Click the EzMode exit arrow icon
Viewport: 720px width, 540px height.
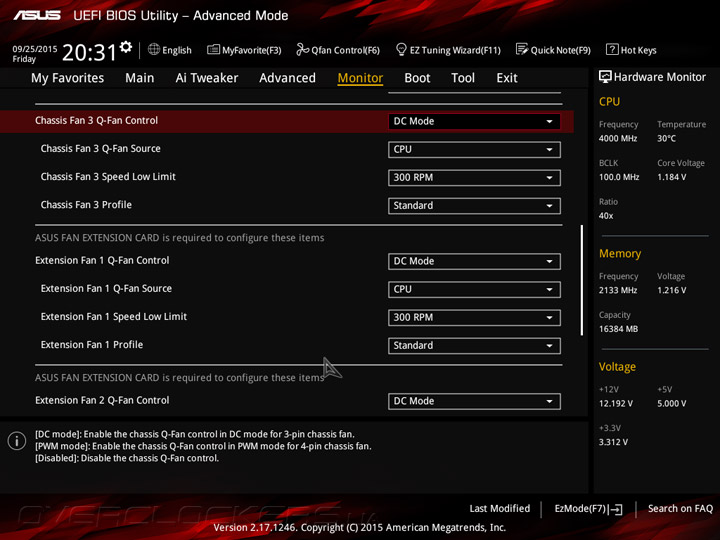point(616,509)
